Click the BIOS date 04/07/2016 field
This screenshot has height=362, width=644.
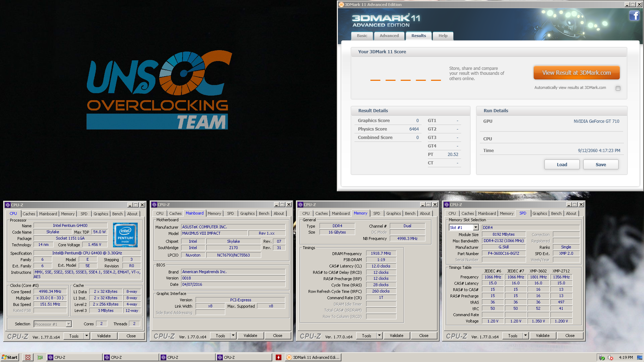click(233, 284)
